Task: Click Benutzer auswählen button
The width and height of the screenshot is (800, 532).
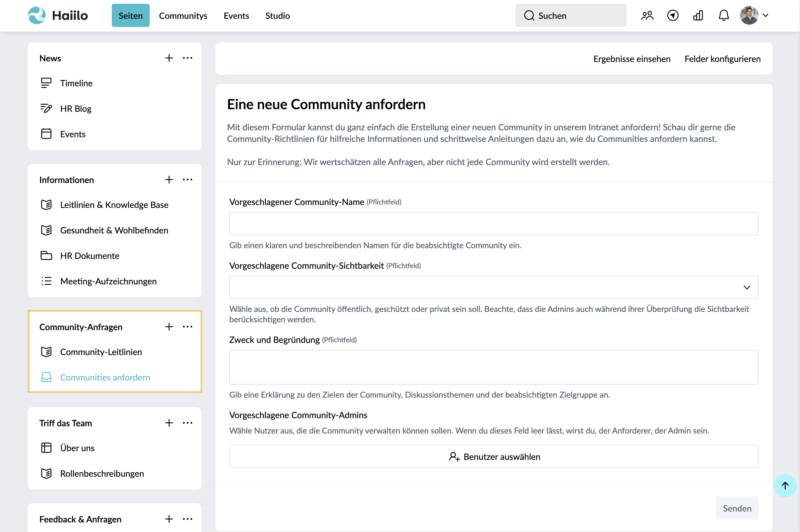Action: [x=494, y=457]
